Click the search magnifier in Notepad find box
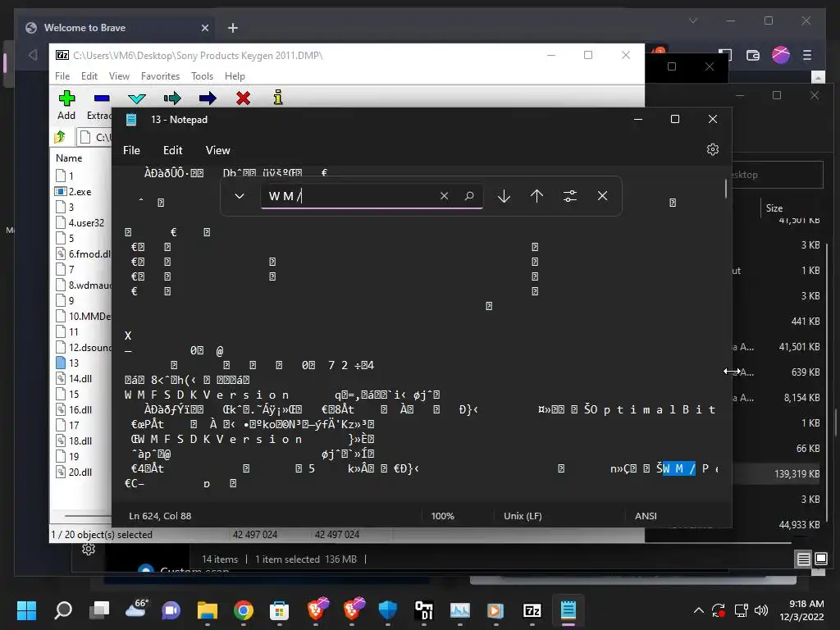The image size is (840, 630). [x=469, y=196]
